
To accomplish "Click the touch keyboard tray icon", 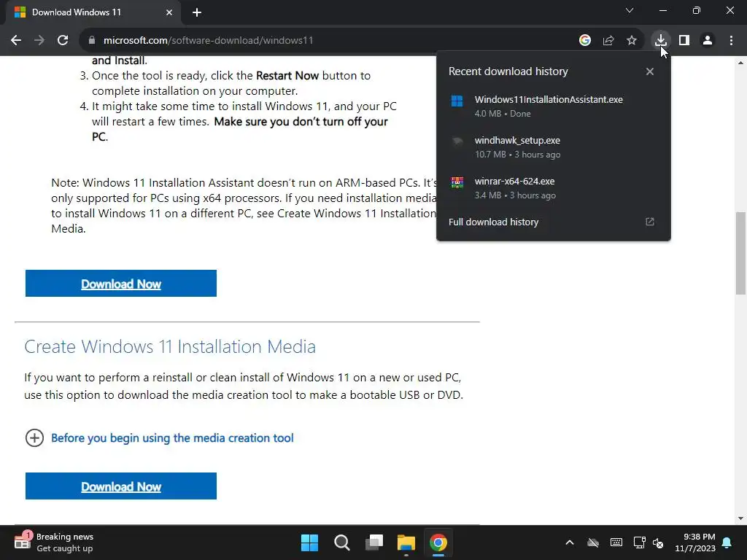I will tap(616, 542).
